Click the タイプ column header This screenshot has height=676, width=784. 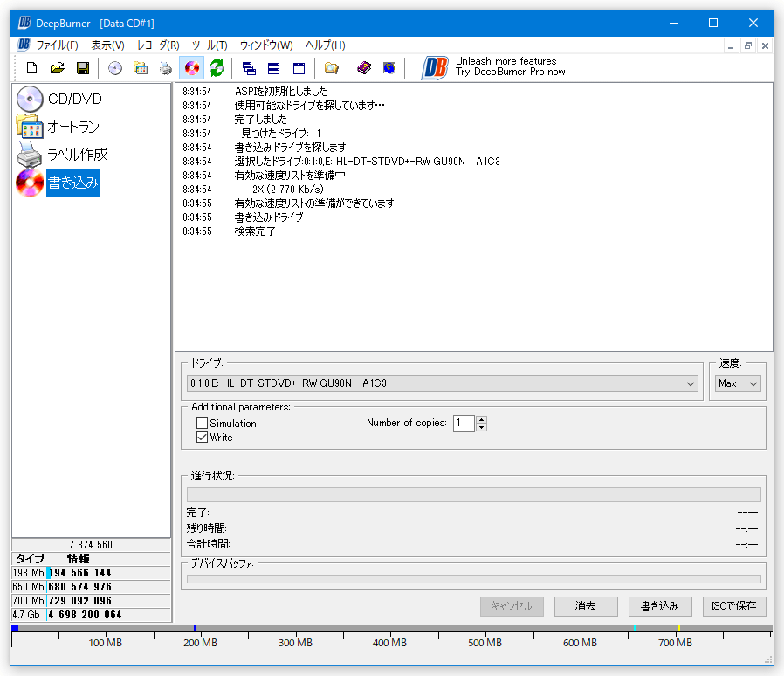tap(30, 559)
